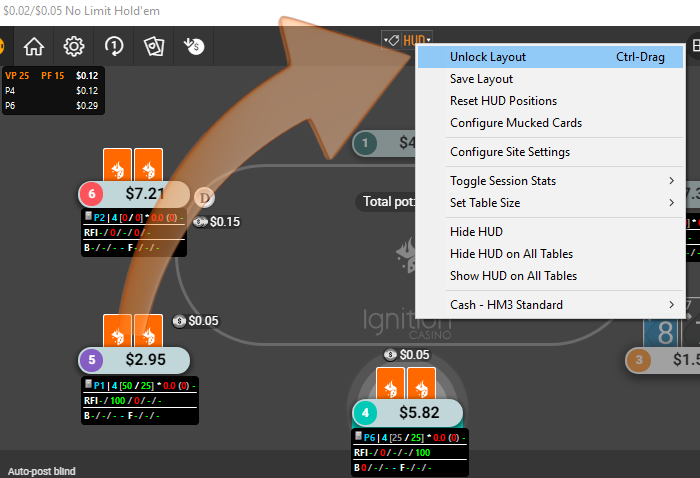Image resolution: width=700 pixels, height=478 pixels.
Task: Click the playing cards icon
Action: [154, 46]
